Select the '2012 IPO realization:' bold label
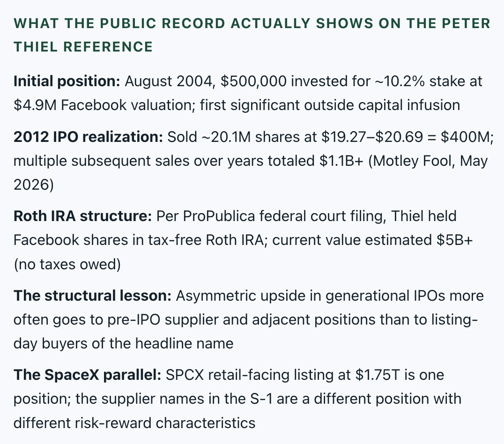 click(x=88, y=137)
